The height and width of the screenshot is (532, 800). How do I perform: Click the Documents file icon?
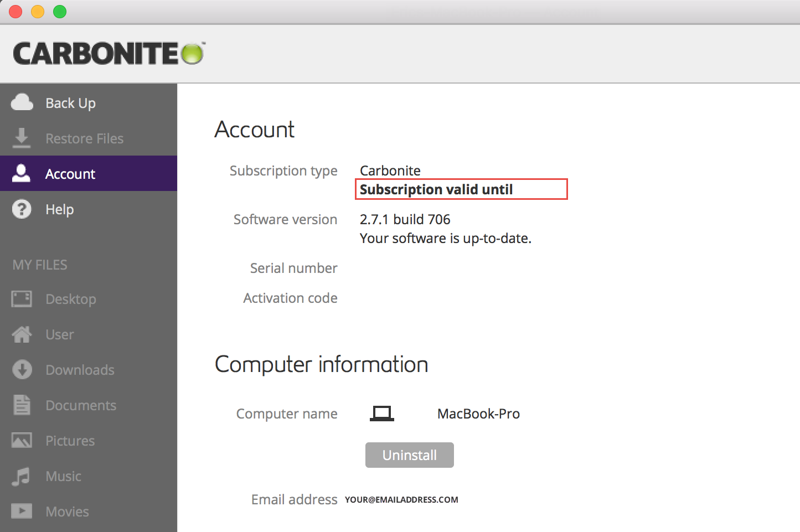(22, 405)
